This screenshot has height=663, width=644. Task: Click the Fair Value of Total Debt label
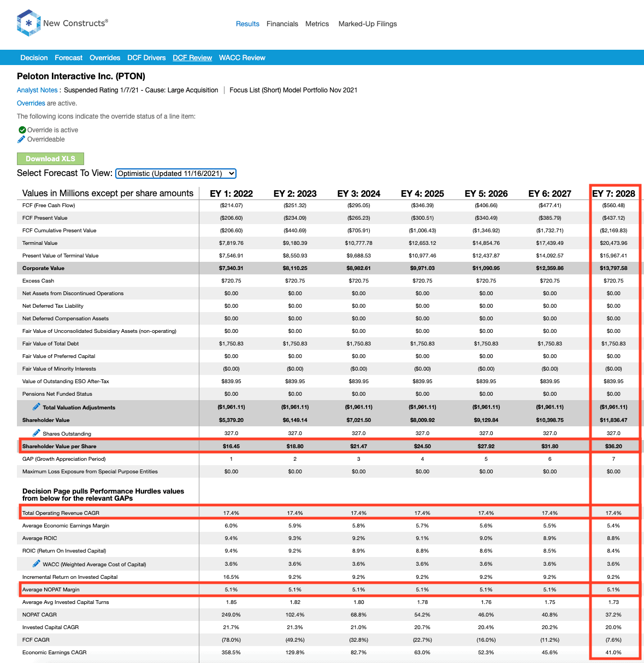point(50,344)
